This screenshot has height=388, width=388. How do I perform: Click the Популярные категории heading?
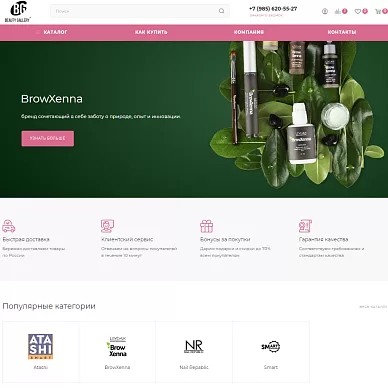pos(49,306)
